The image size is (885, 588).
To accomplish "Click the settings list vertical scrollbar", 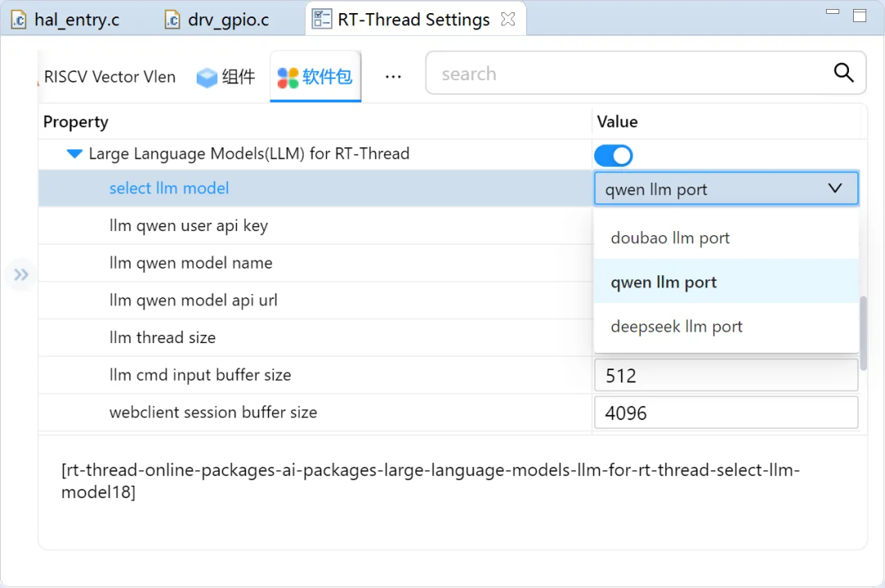I will click(863, 333).
